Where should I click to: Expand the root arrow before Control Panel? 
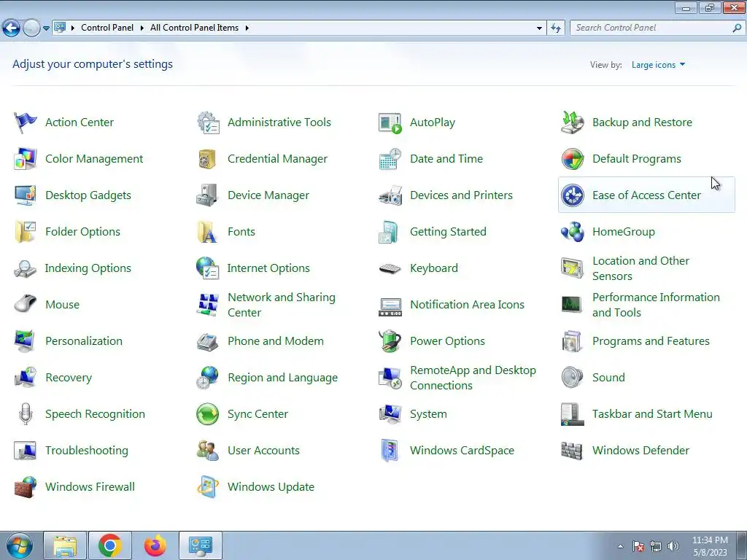(x=73, y=28)
